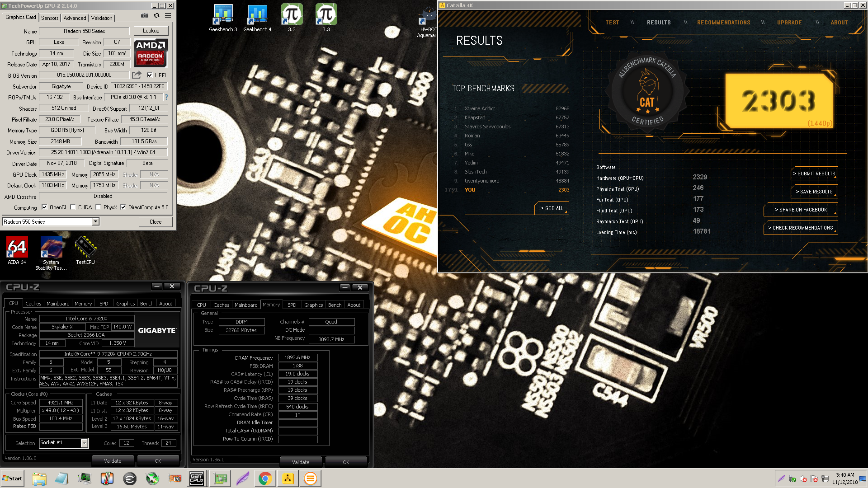This screenshot has width=868, height=488.
Task: Click the Close button in GPU-Z
Action: point(156,221)
